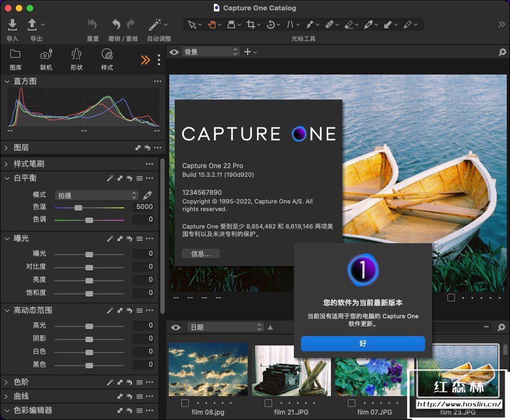Select the film 08.jpg thumbnail
This screenshot has height=420, width=510.
click(x=208, y=369)
